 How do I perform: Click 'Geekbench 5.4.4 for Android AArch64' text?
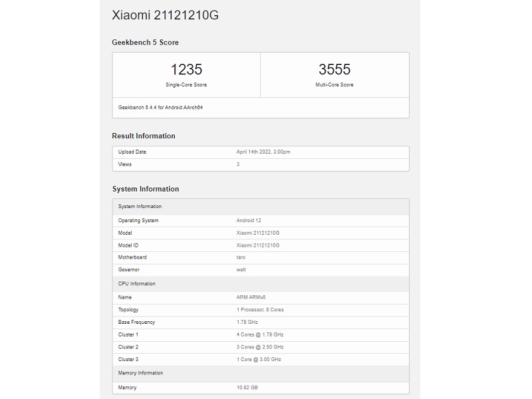pyautogui.click(x=160, y=107)
